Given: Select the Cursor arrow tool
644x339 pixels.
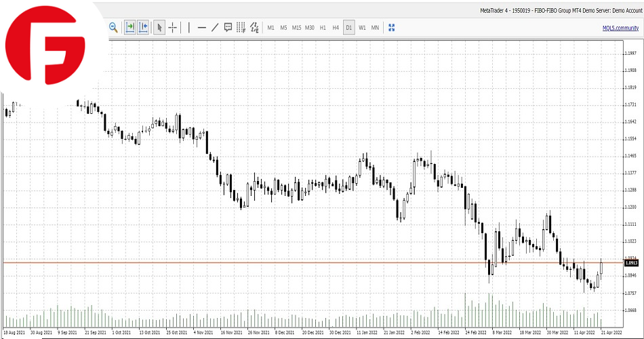Looking at the screenshot, I should pos(159,28).
